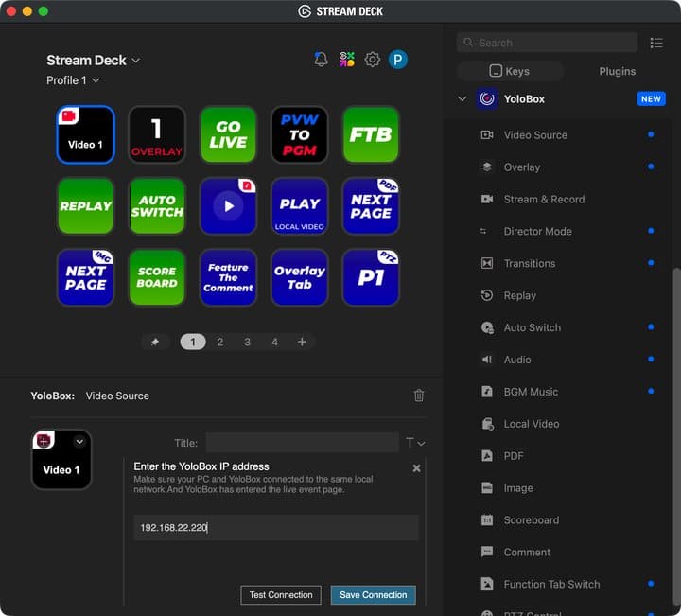Select the FTB key
The width and height of the screenshot is (681, 616).
pyautogui.click(x=371, y=134)
